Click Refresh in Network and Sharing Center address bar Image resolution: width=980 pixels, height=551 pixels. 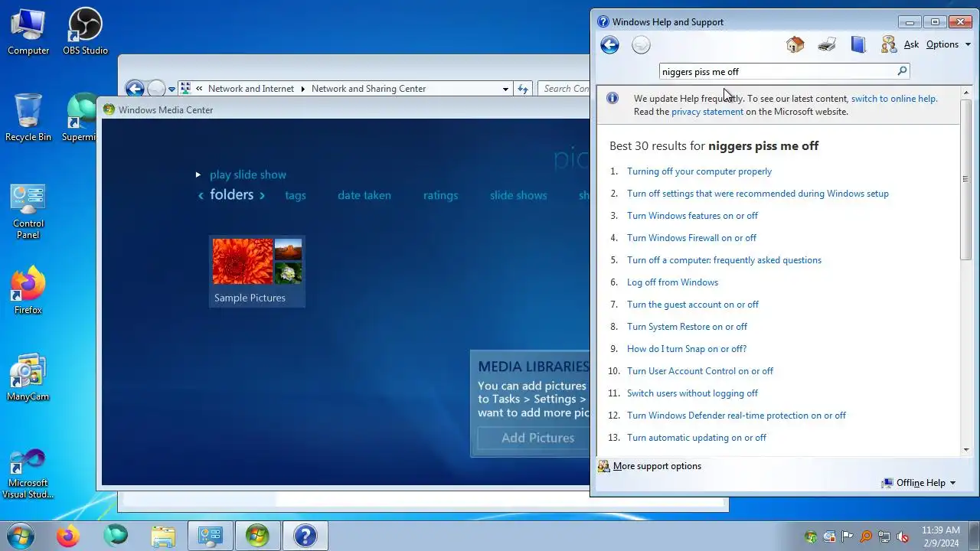pos(523,89)
